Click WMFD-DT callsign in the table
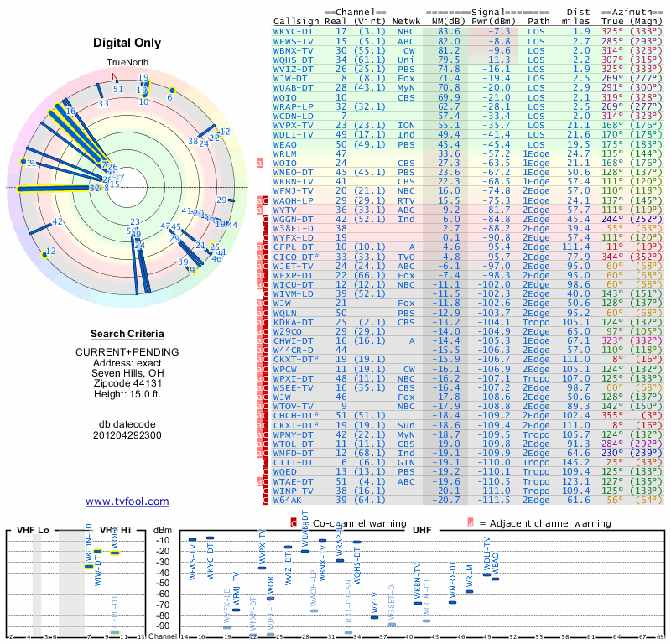This screenshot has height=644, width=671. (x=293, y=453)
